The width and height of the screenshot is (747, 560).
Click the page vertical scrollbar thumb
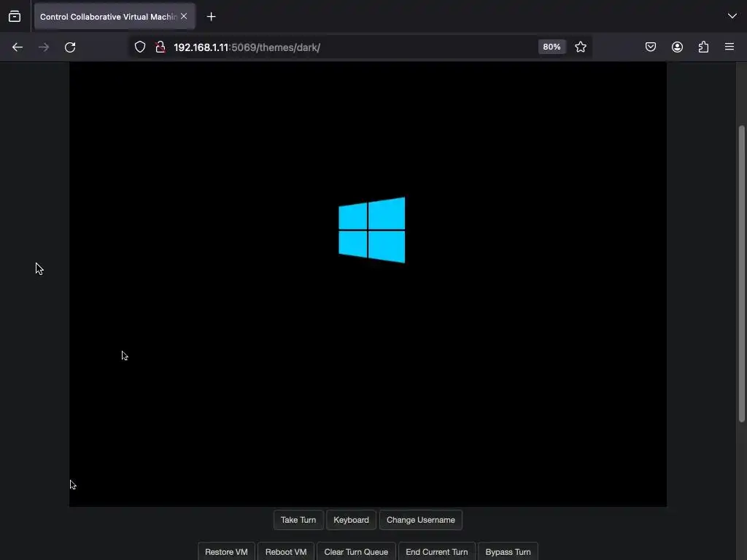pyautogui.click(x=741, y=274)
